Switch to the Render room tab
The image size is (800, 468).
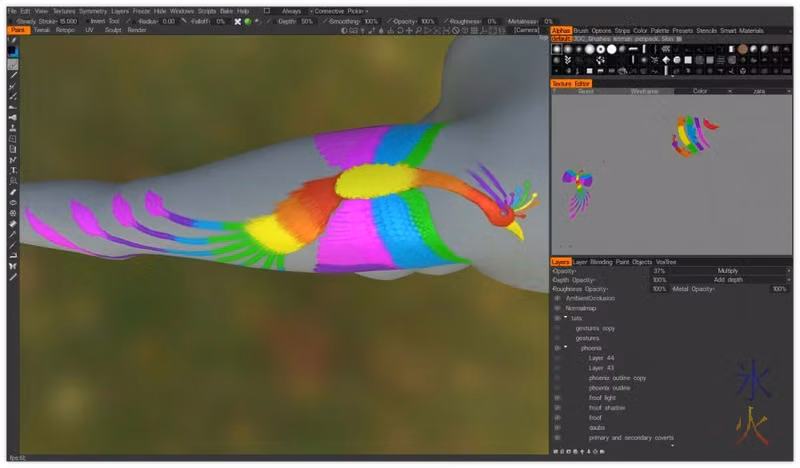coord(137,30)
